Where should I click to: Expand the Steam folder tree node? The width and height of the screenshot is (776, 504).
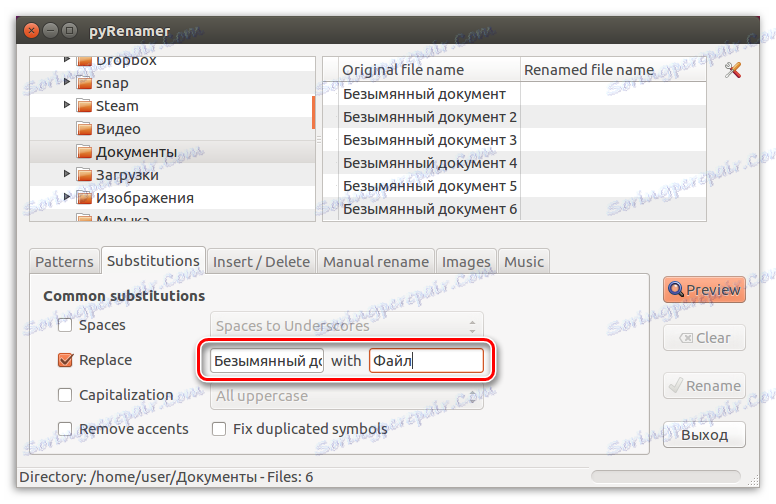(x=67, y=104)
